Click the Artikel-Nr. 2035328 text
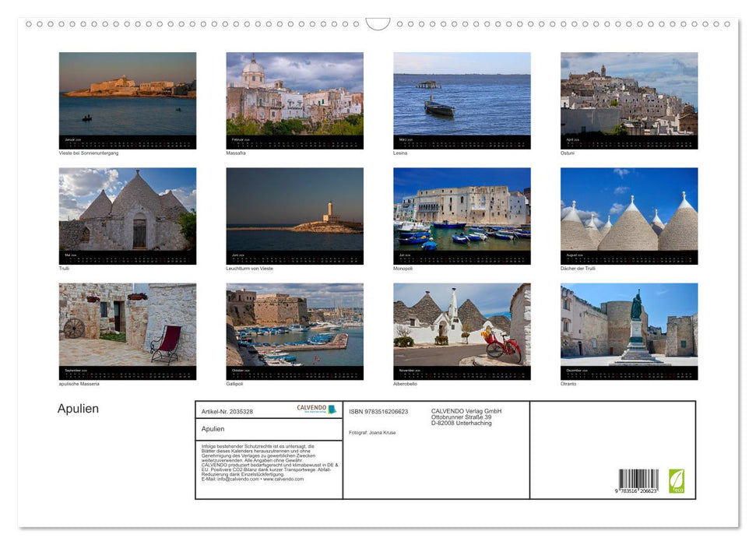The height and width of the screenshot is (545, 756). [x=227, y=411]
